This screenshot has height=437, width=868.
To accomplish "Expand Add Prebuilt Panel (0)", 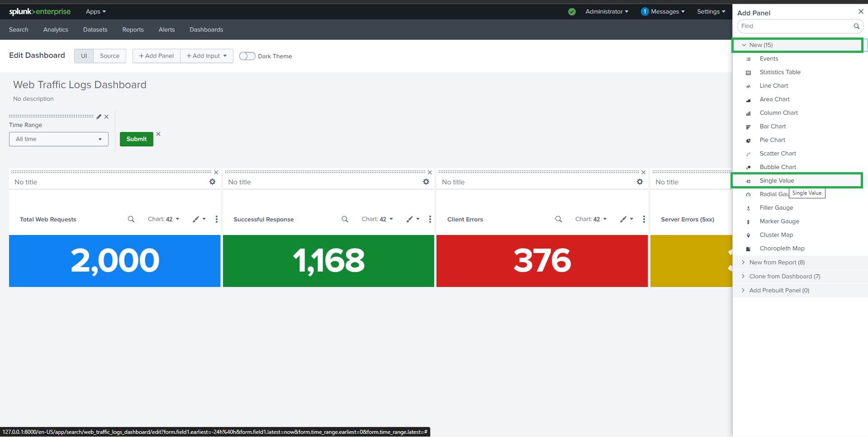I will 800,291.
